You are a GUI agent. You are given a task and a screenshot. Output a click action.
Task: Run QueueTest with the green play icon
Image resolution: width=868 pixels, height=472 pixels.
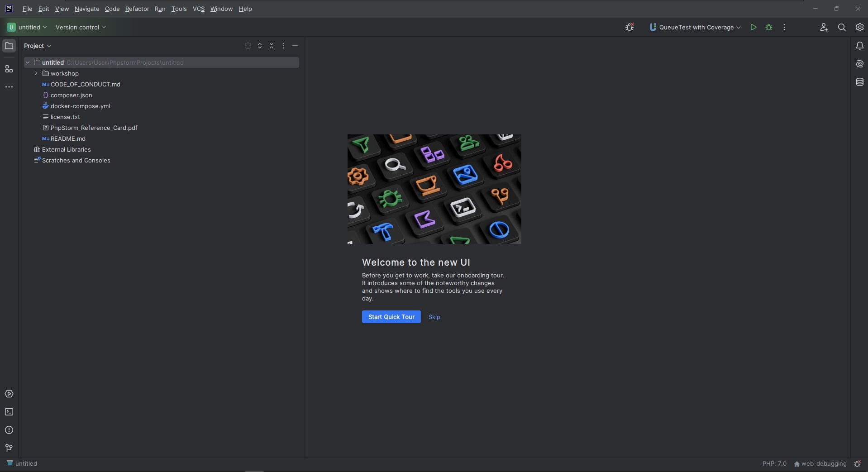coord(754,28)
